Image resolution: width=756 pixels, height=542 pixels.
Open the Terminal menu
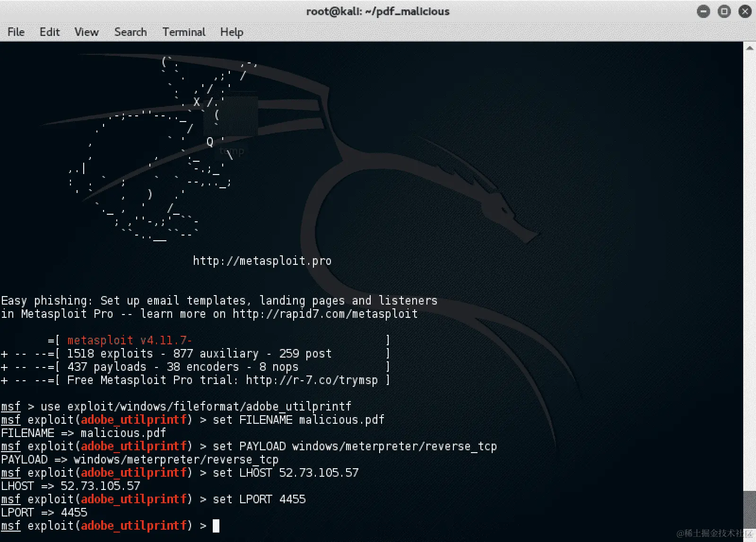(184, 32)
